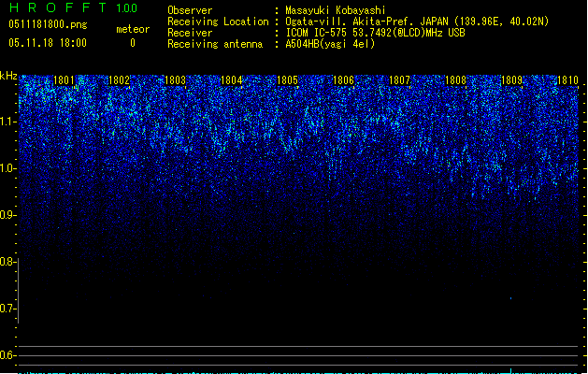
Task: Click the Receiving antenna label
Action: coord(215,44)
